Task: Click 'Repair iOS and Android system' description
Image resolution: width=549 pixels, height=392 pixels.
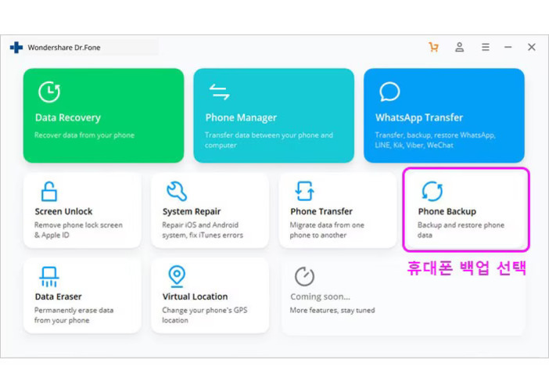Action: coord(203,230)
